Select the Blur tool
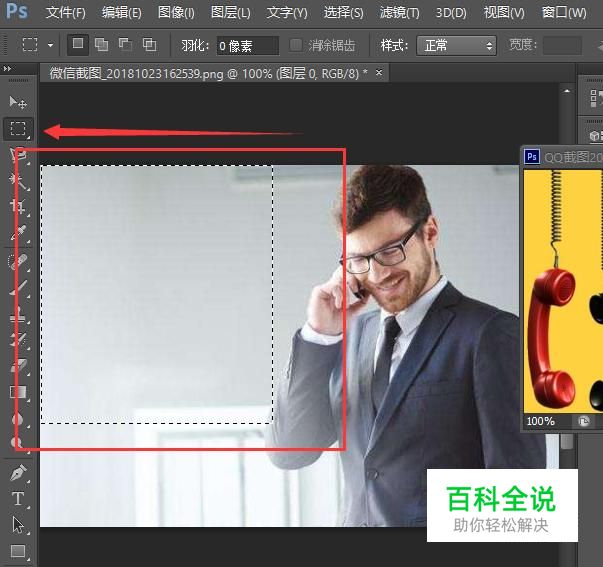This screenshot has height=567, width=603. point(18,418)
